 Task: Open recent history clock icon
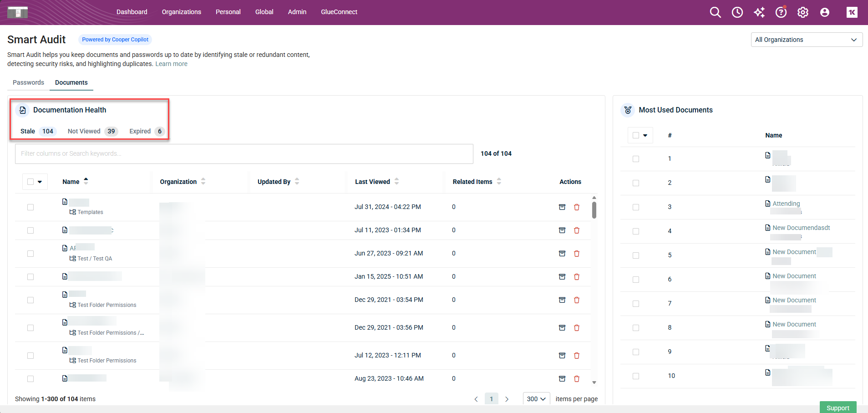(x=737, y=12)
